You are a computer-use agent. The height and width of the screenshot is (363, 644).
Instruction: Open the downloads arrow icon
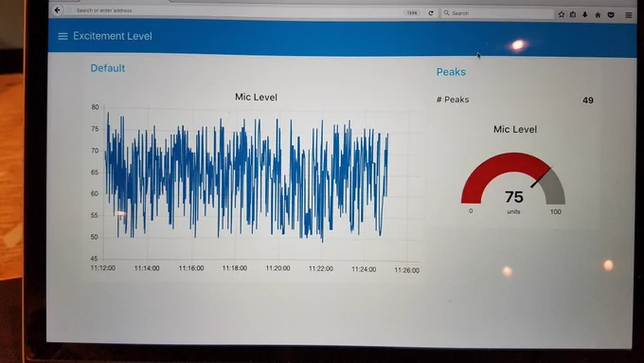coord(585,14)
